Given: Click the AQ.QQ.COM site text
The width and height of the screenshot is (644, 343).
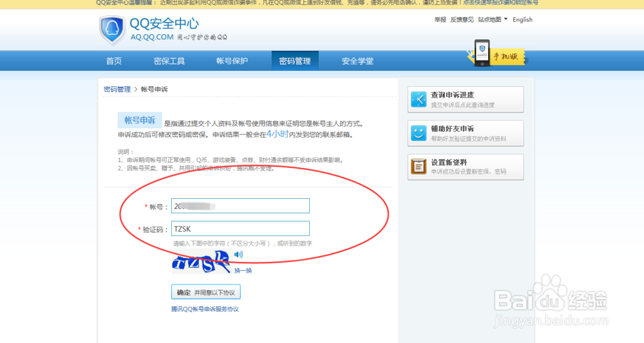Looking at the screenshot, I should (152, 37).
